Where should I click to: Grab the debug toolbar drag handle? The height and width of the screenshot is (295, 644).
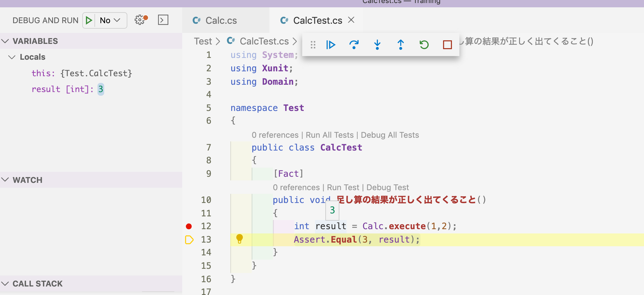pos(313,45)
